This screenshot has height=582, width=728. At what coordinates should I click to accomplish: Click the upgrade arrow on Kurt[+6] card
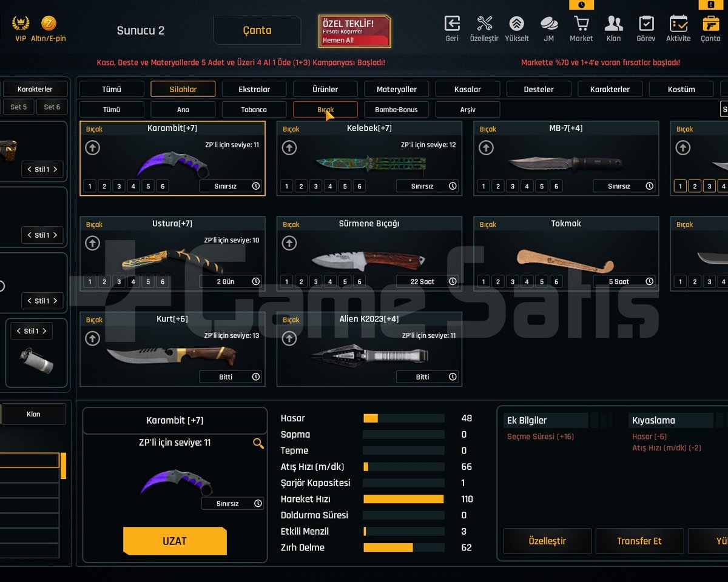coord(92,338)
